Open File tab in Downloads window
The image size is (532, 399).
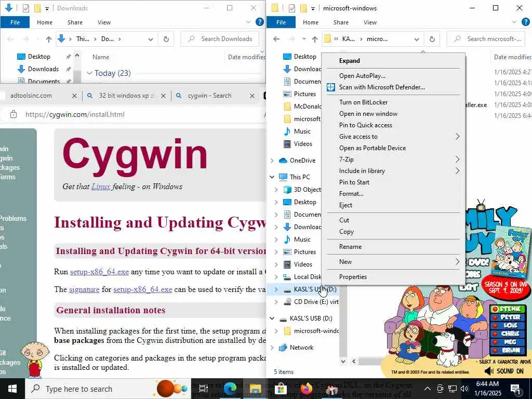click(15, 22)
